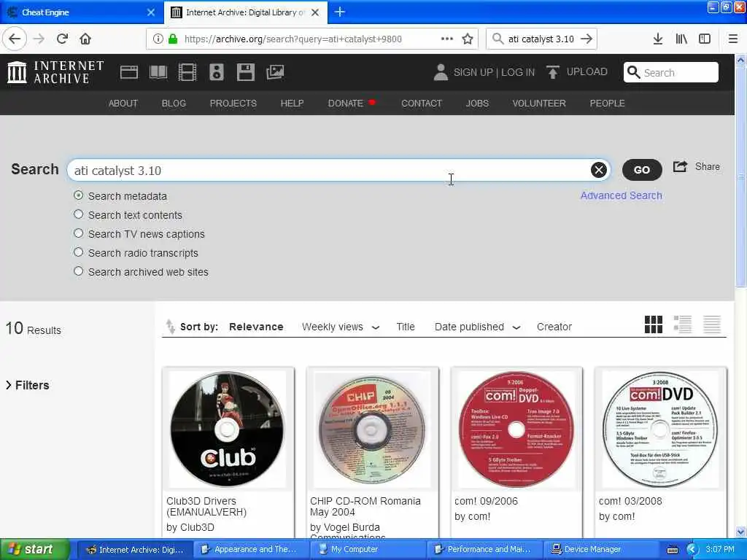This screenshot has width=747, height=560.
Task: Open the Wayback Machine web icon
Action: [129, 72]
